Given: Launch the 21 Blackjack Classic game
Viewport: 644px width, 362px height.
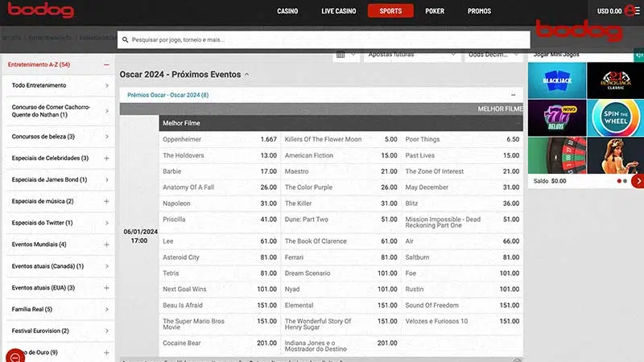Looking at the screenshot, I should [615, 80].
